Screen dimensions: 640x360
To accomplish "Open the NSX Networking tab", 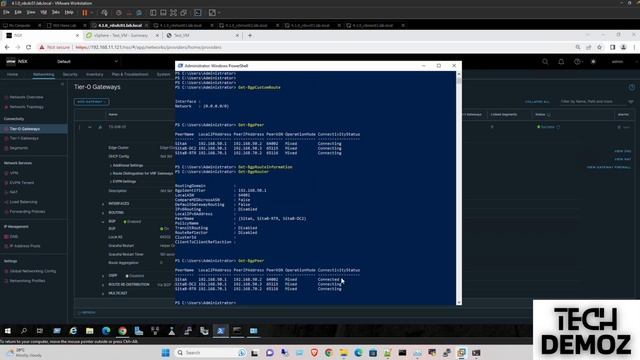I will [x=44, y=74].
